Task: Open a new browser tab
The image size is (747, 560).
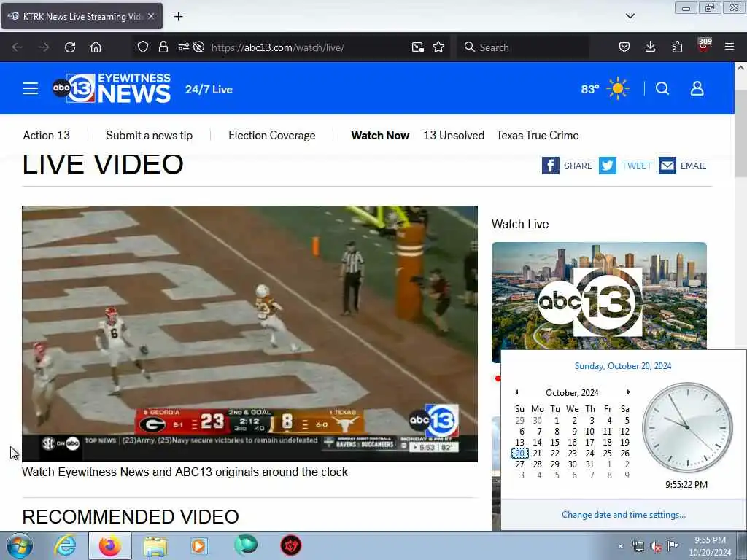Action: [178, 17]
